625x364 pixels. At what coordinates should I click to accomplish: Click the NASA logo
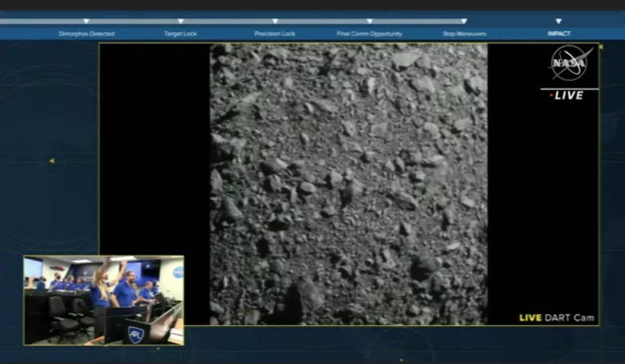point(571,64)
